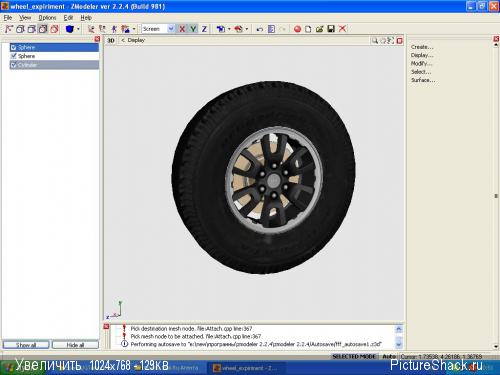The image size is (500, 375).
Task: Uncheck the Cylinder object checkbox
Action: point(14,65)
